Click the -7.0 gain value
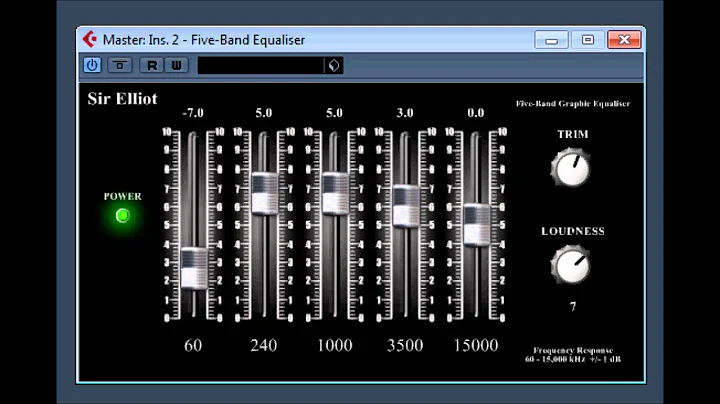Viewport: 720px width, 404px height. click(x=193, y=113)
